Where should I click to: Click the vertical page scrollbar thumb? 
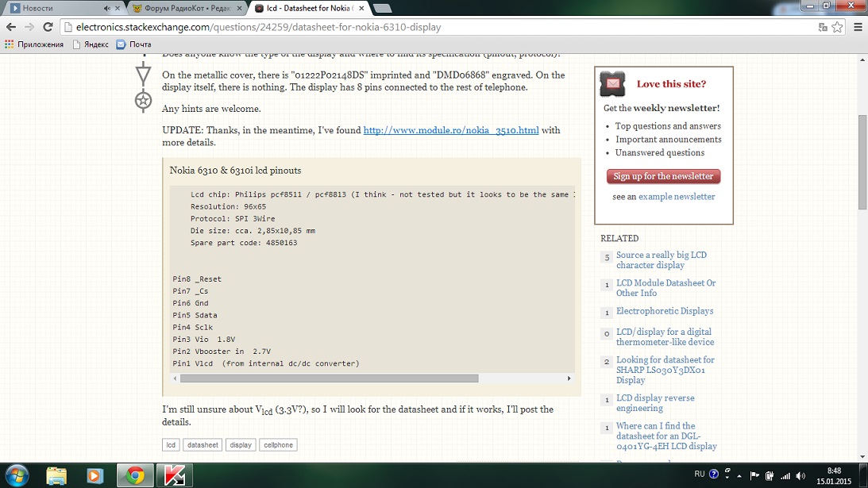863,162
